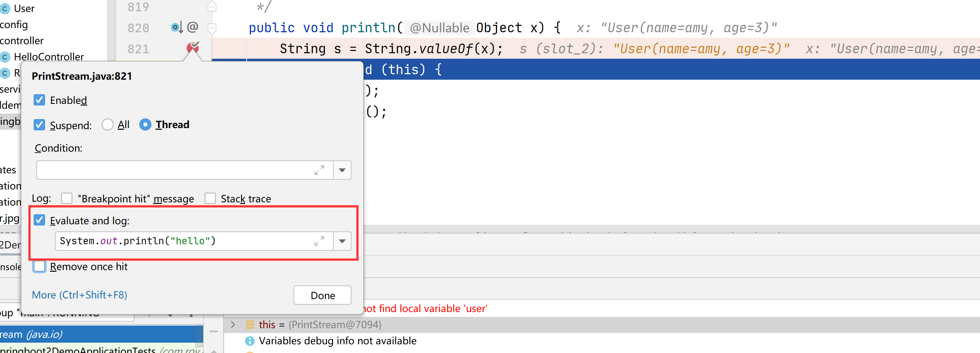Viewport: 980px width, 353px height.
Task: Expand the 'this' PrintStream variable node
Action: coord(233,324)
